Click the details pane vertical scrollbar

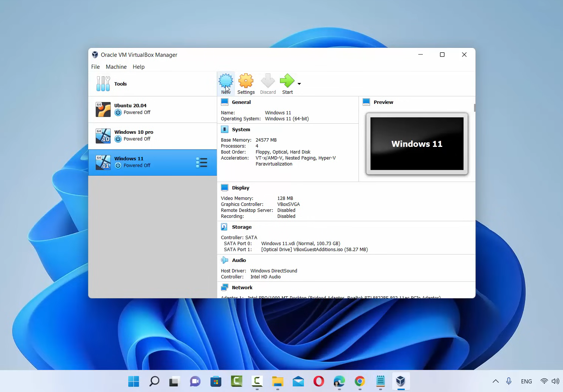pos(474,108)
